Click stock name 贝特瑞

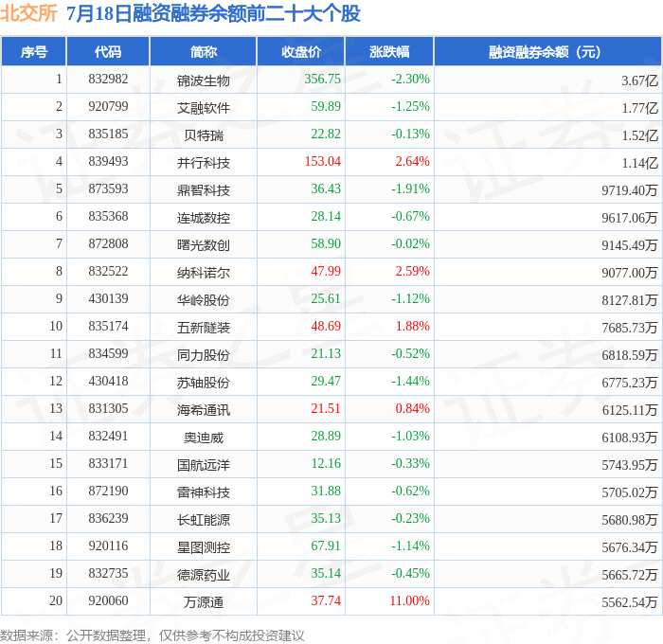pos(204,135)
